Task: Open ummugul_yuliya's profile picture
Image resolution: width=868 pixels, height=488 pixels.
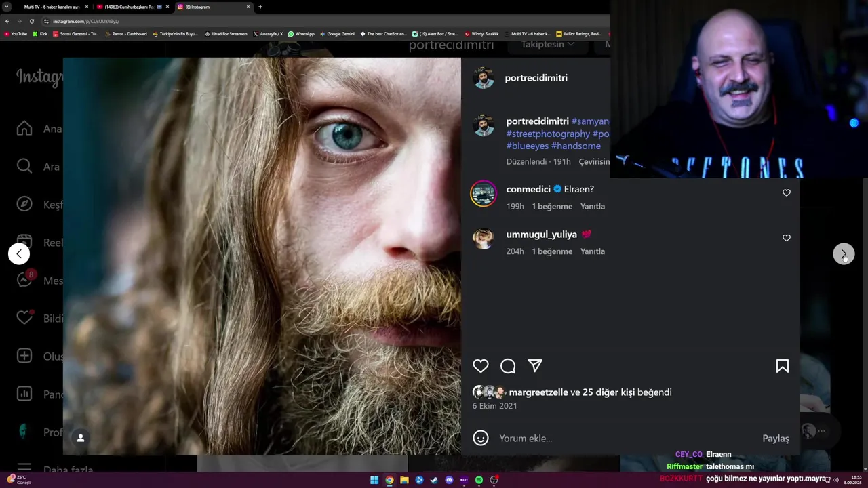Action: pyautogui.click(x=484, y=239)
